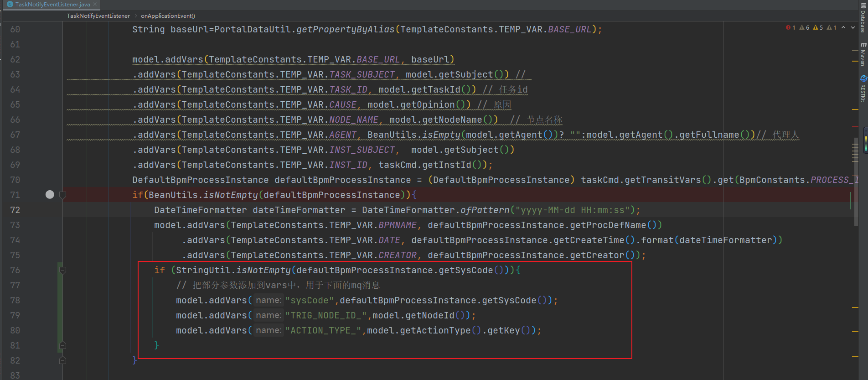Click NODE_NAME constant on line 66
This screenshot has height=380, width=868.
click(354, 120)
